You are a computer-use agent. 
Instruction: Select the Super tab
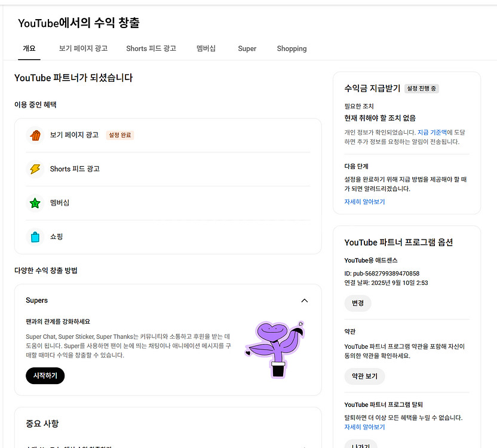click(x=247, y=48)
